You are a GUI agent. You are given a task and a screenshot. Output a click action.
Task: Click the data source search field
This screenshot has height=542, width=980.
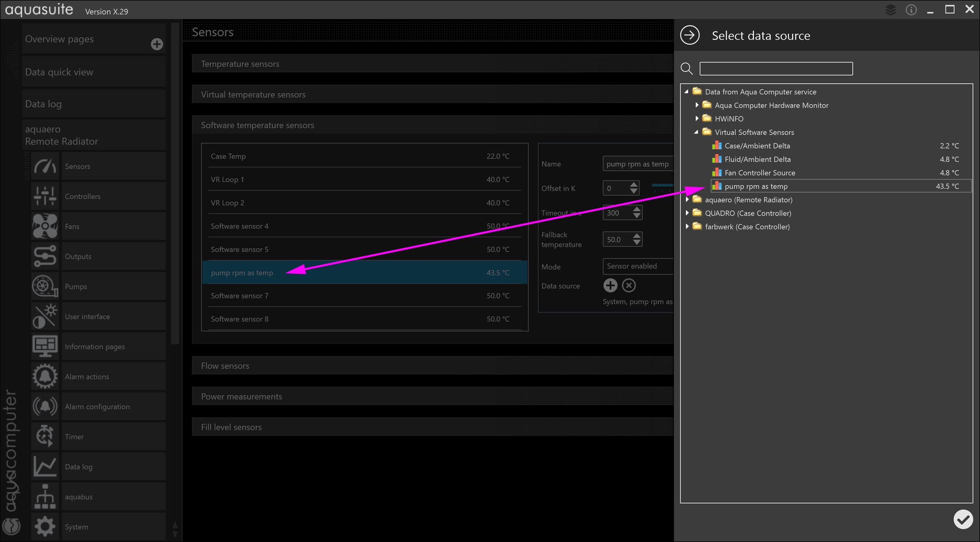coord(776,69)
